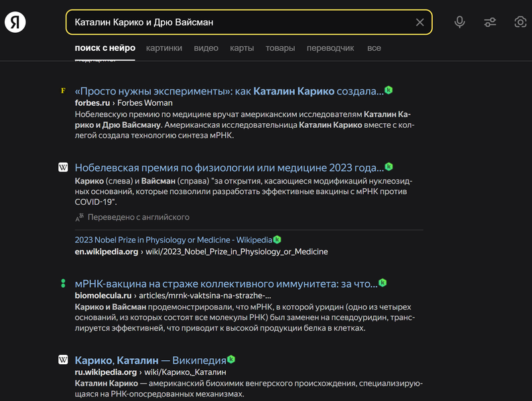This screenshot has width=532, height=401.
Task: Open Forbes article «Просто нужны эксперименты»
Action: click(229, 91)
